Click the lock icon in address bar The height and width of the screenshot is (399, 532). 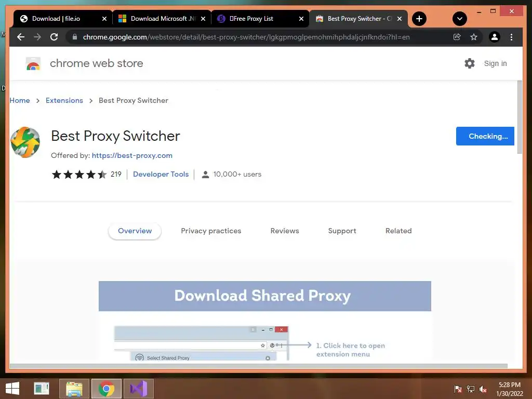(x=75, y=37)
